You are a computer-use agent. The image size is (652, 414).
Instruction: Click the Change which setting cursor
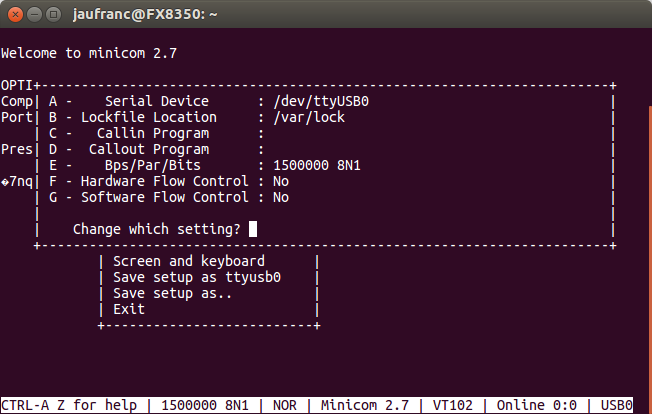tap(253, 229)
